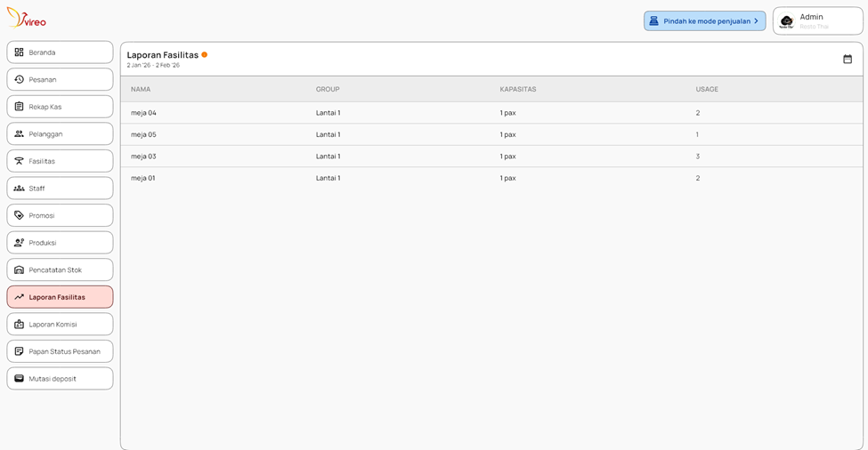
Task: Click the Vireo logo
Action: click(27, 18)
